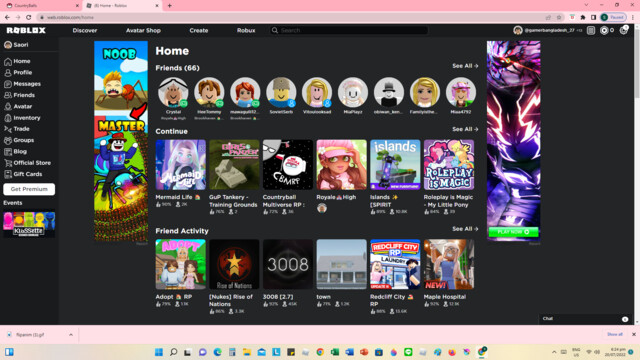Image resolution: width=640 pixels, height=360 pixels.
Task: Click the Get Premium button
Action: [29, 189]
